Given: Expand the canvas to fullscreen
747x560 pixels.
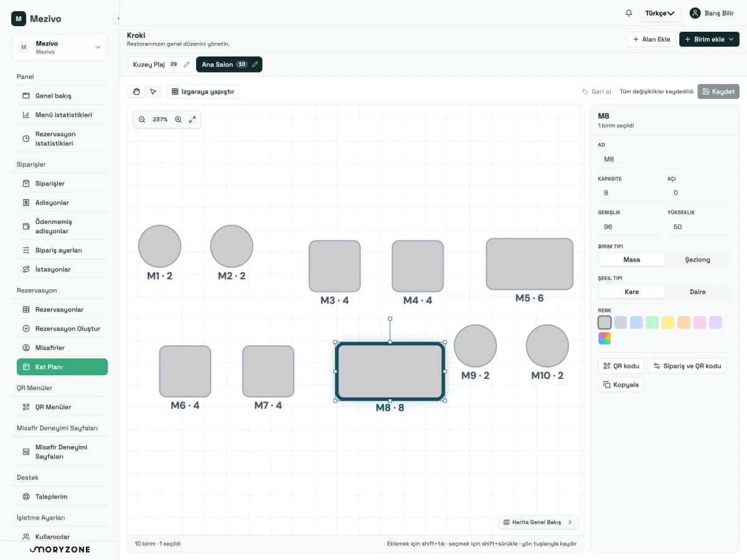Looking at the screenshot, I should (x=192, y=119).
